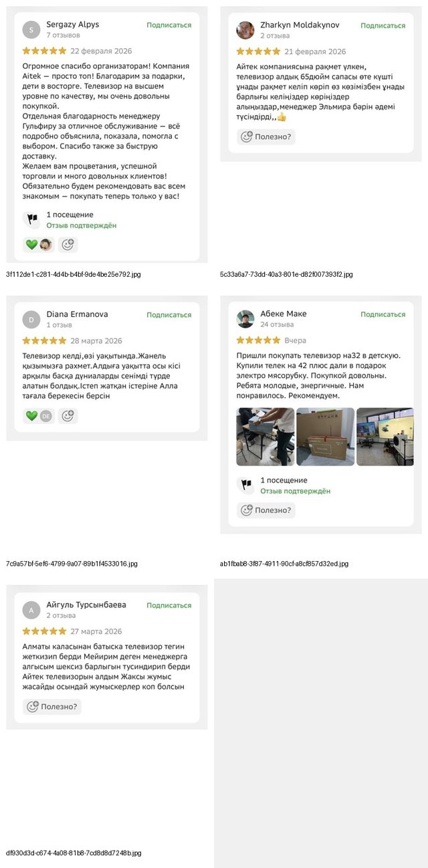Add reaction to Diana's review
The width and height of the screenshot is (428, 868).
pos(68,416)
